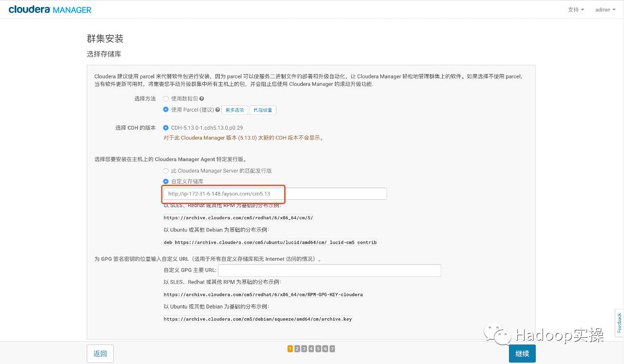Screen dimensions: 624x364
Task: Click the help icon next to 使用数据包
Action: [202, 99]
